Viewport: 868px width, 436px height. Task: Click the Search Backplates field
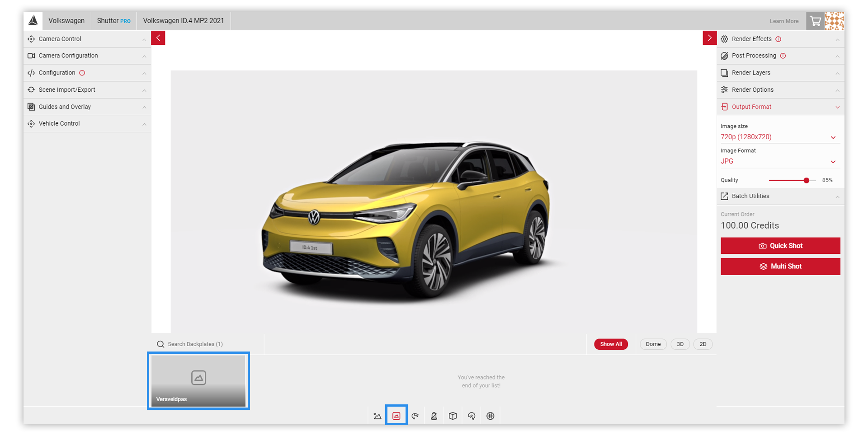tap(208, 344)
